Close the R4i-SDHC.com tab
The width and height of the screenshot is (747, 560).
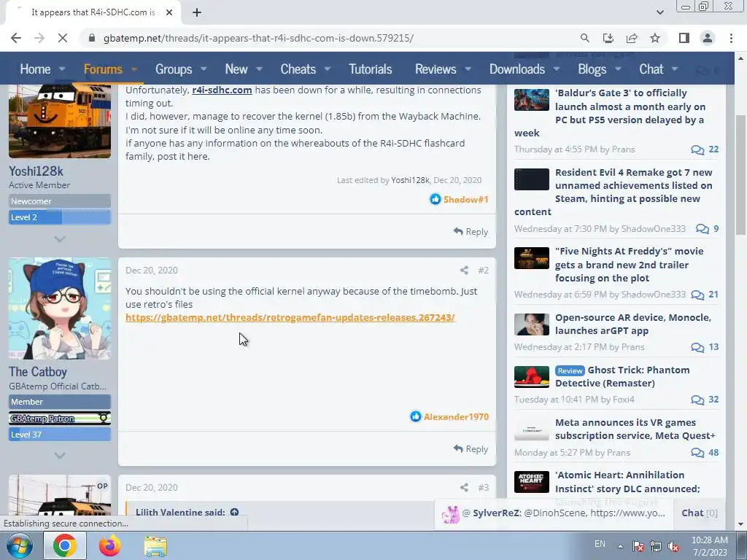click(x=169, y=12)
